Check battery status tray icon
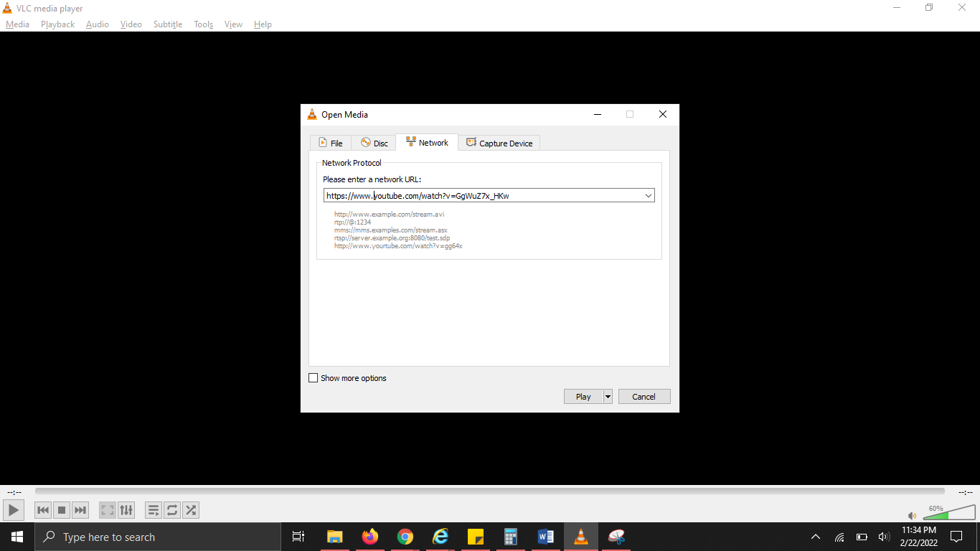 pos(862,537)
